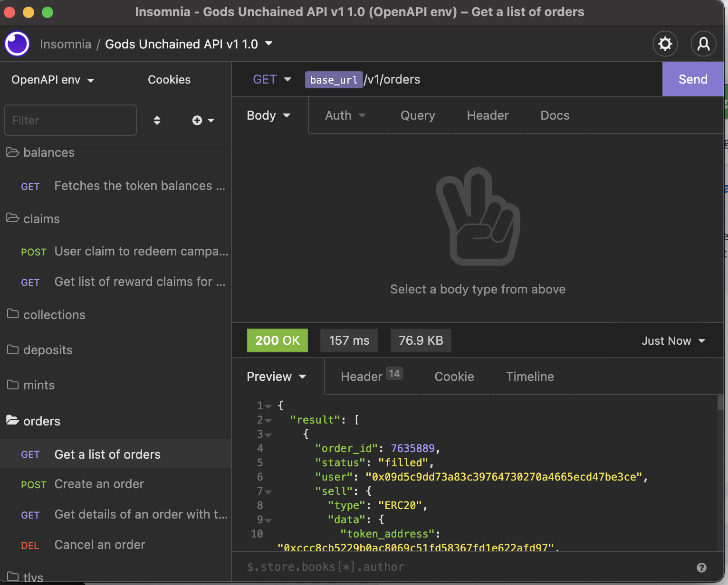Click the tlvs folder icon
The image size is (728, 585).
click(13, 576)
